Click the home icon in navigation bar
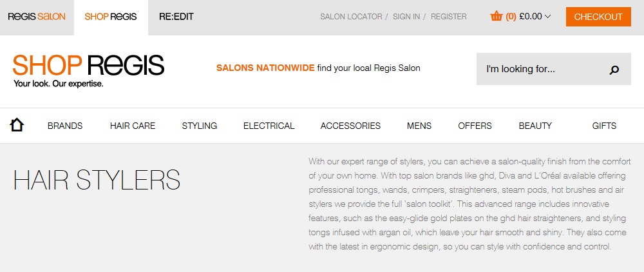Screen dimensions: 644x272 pos(17,125)
